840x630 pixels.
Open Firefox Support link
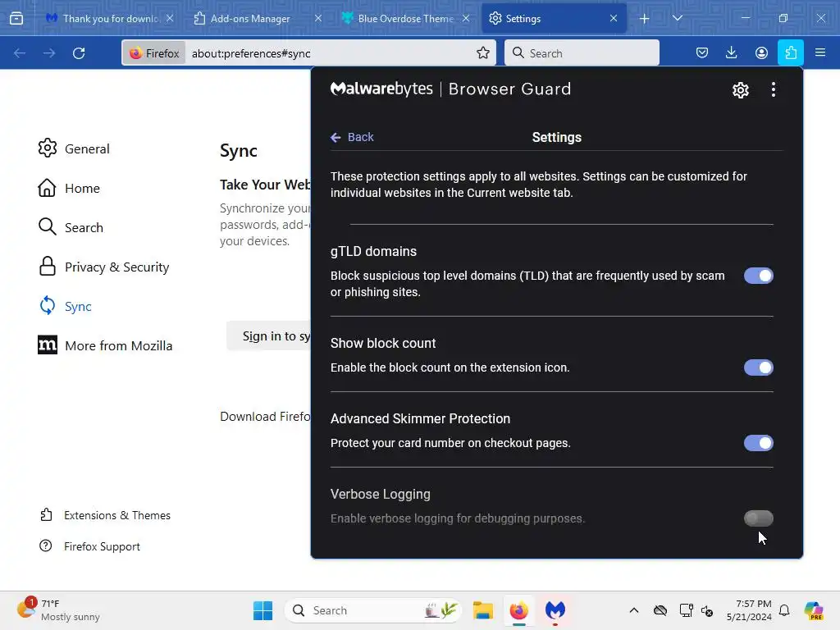point(90,546)
